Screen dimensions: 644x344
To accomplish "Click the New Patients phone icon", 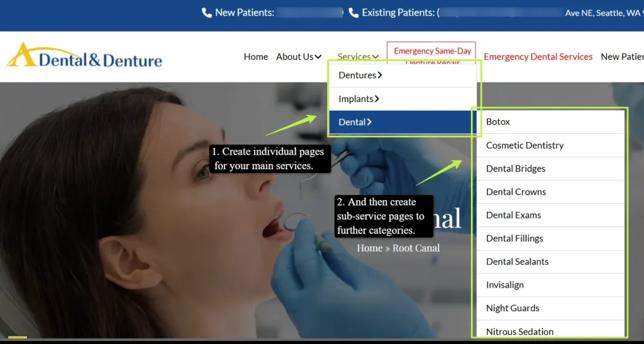I will coord(206,13).
